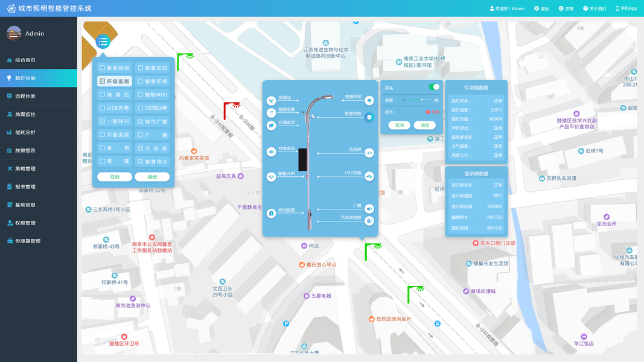Select the 环境监测 leaf icon on the lamp diagram
Viewport: 644px width, 362px height.
[271, 125]
